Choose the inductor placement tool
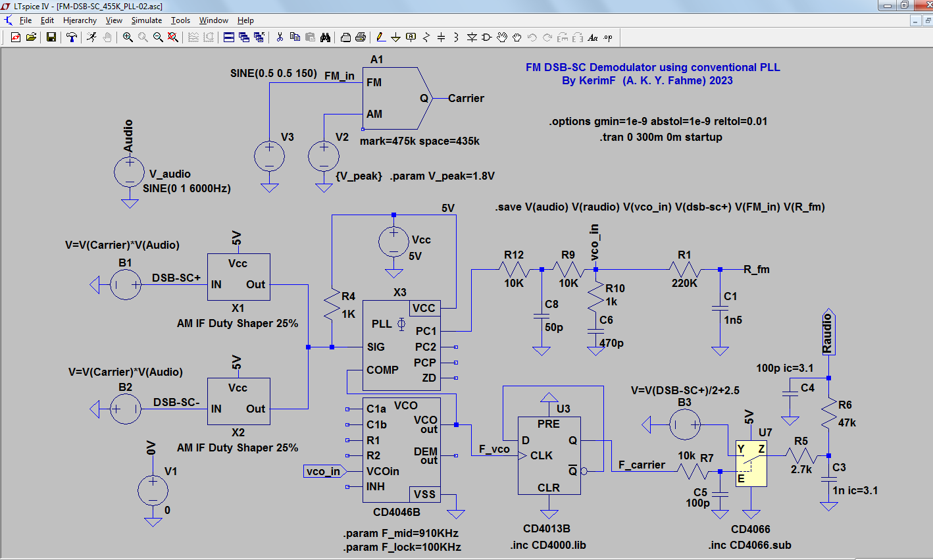Image resolution: width=933 pixels, height=560 pixels. click(457, 38)
